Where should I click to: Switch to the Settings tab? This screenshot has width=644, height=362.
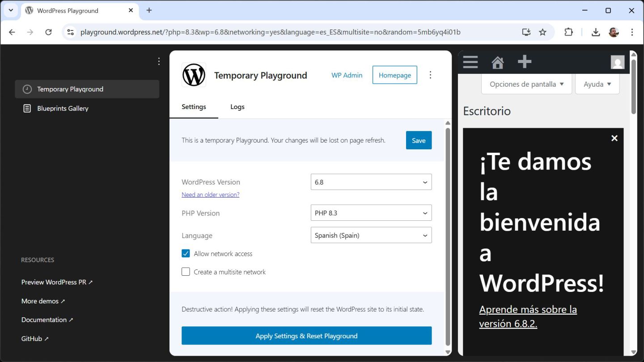(x=194, y=107)
